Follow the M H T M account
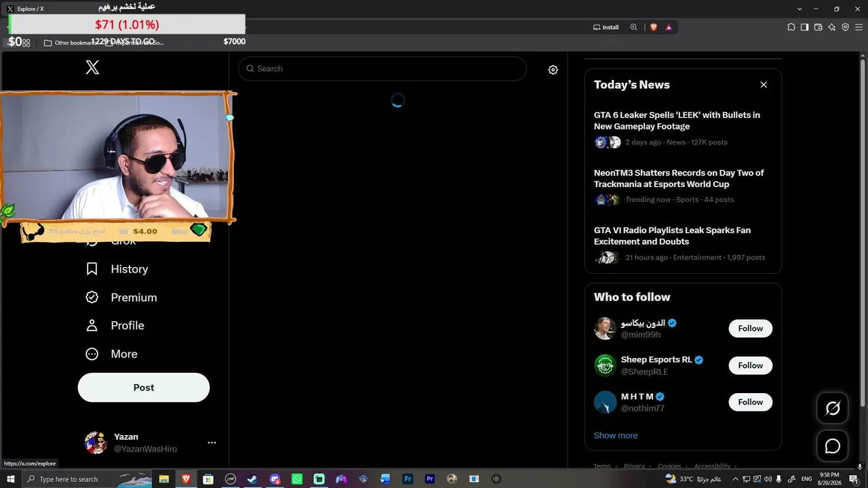 tap(751, 403)
